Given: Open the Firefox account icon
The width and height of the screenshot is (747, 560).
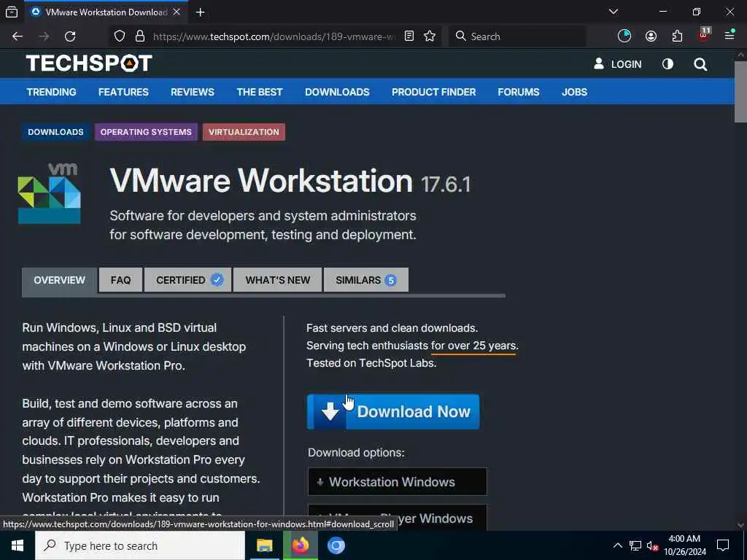Looking at the screenshot, I should coord(651,36).
